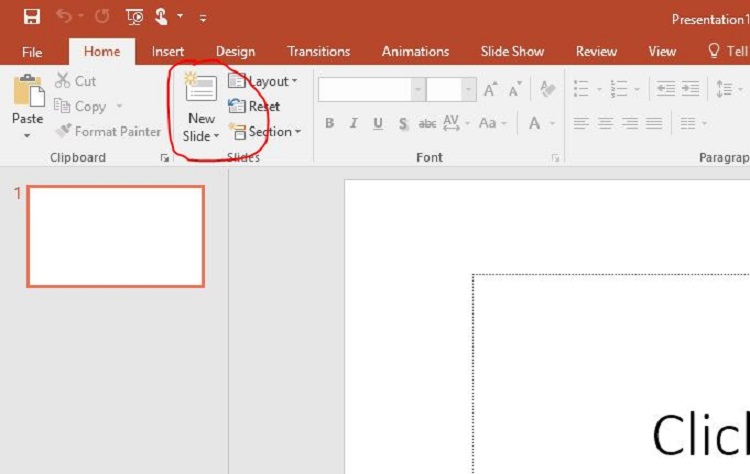
Task: Align text right
Action: click(629, 123)
